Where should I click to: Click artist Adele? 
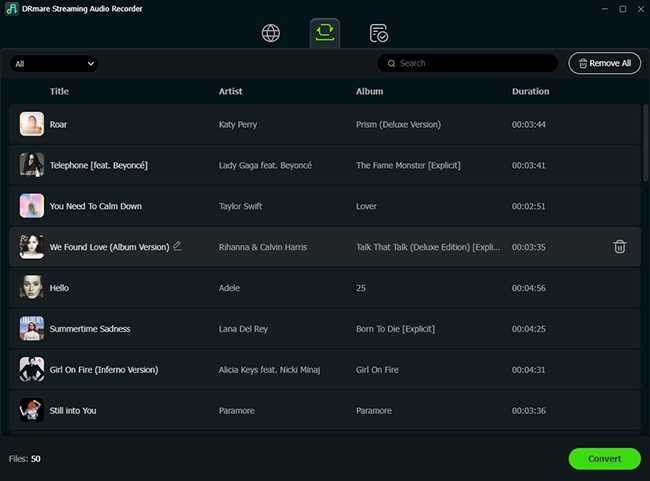point(229,288)
